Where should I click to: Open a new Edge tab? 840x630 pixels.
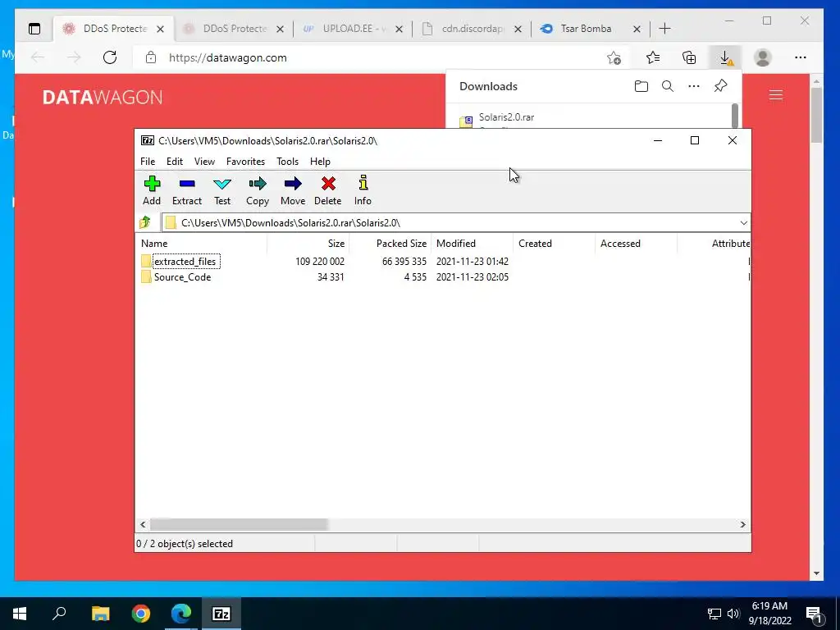point(664,29)
